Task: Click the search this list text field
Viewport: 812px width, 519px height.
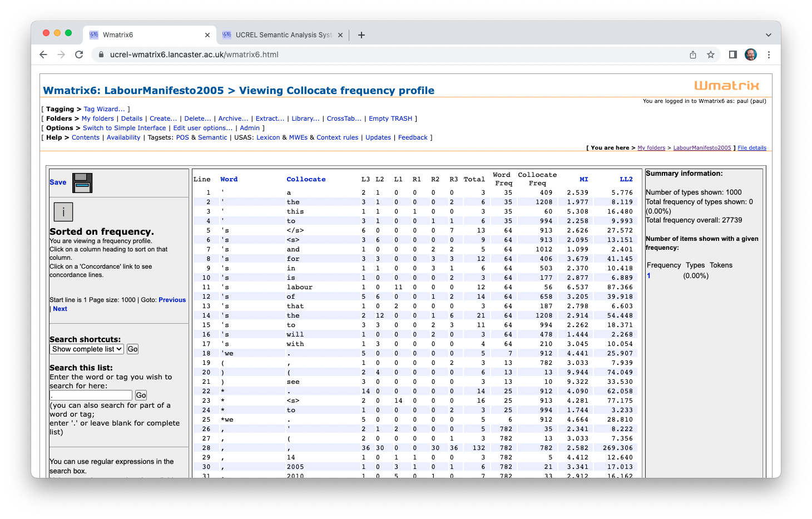Action: 91,396
